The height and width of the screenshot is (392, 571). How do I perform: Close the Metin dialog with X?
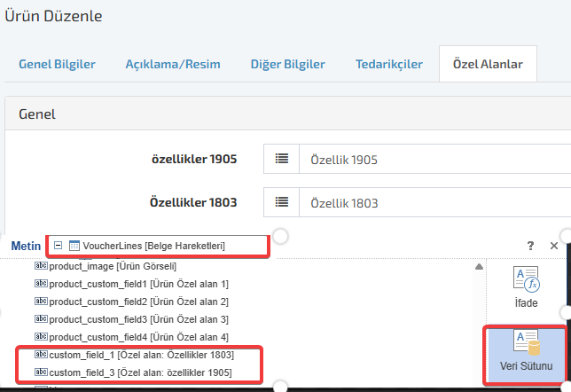(554, 246)
